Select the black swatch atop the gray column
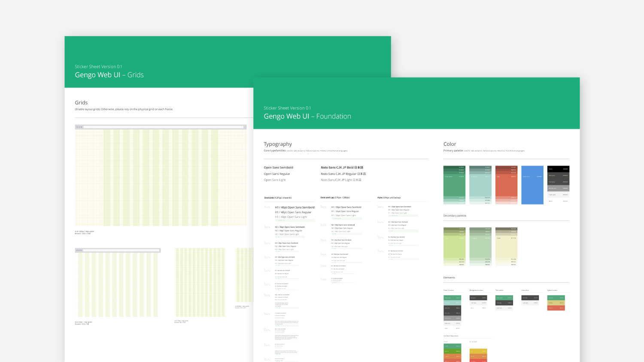 (x=558, y=169)
